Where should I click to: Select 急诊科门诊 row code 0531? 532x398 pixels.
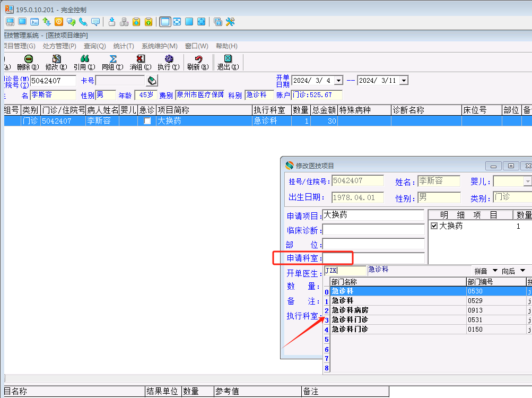431,319
